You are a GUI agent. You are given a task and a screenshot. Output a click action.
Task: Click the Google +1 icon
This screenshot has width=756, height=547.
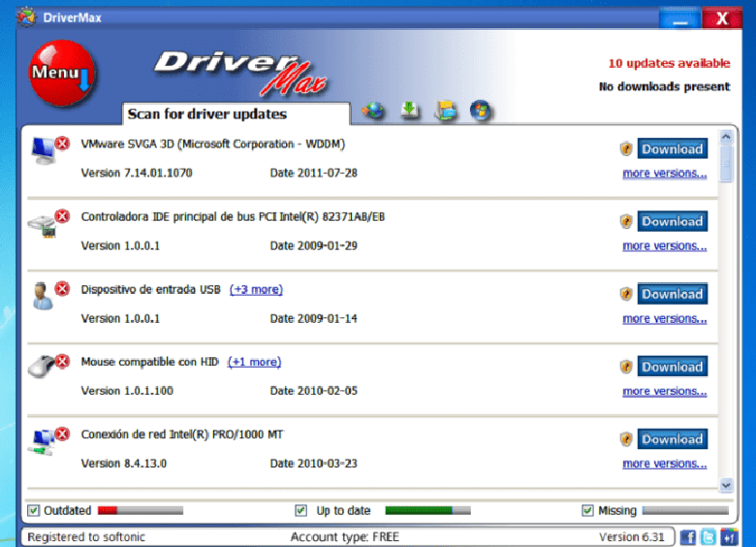point(729,537)
